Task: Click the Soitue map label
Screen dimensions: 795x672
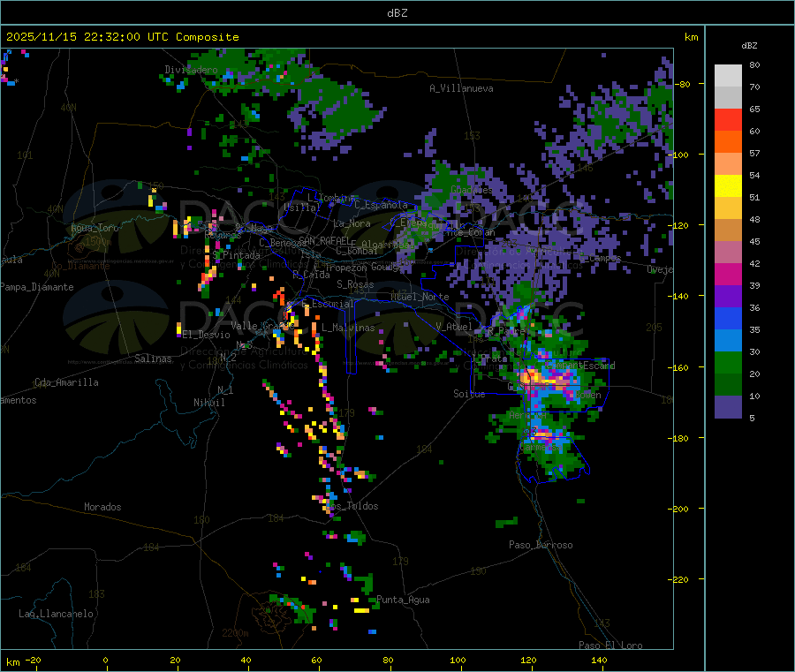Action: tap(469, 394)
